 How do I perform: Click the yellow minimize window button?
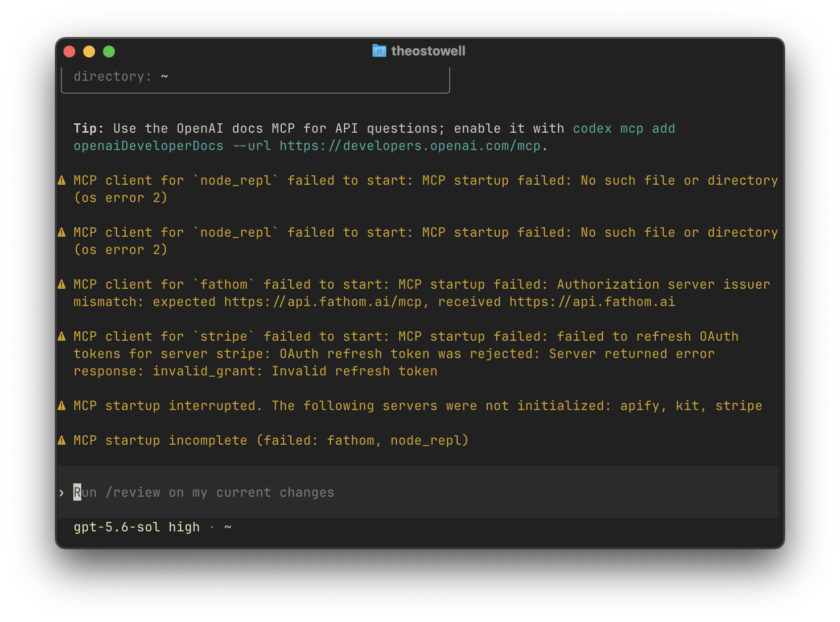89,52
